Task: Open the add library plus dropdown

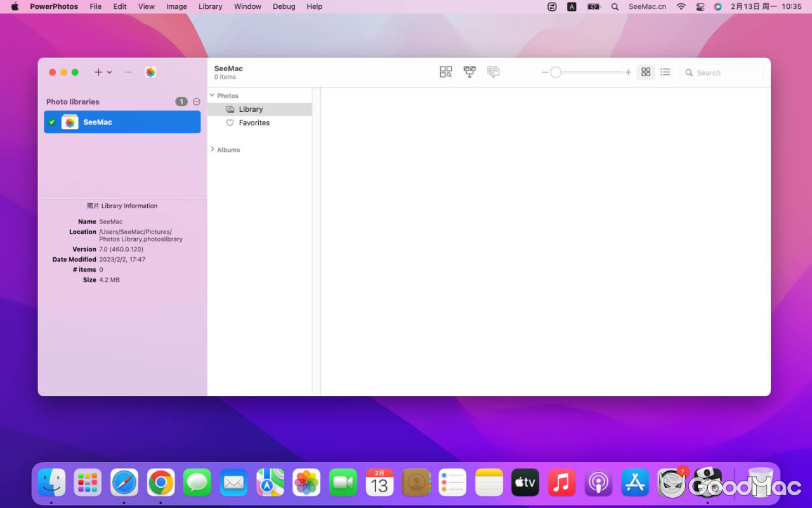Action: (103, 72)
